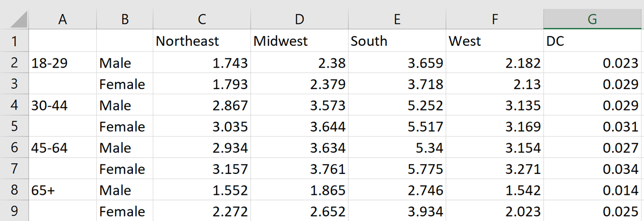Select column E header
The height and width of the screenshot is (221, 644).
[x=397, y=19]
